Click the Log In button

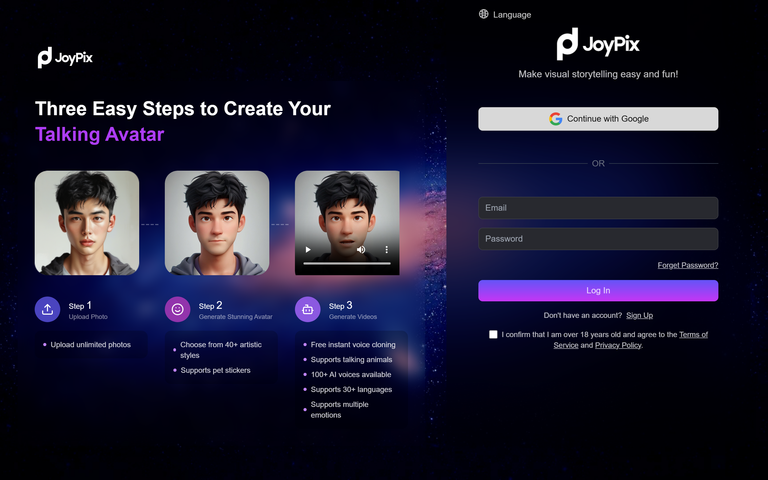click(598, 290)
